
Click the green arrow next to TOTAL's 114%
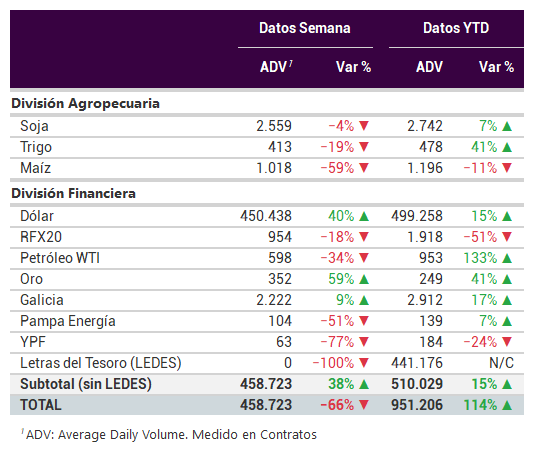pyautogui.click(x=507, y=405)
